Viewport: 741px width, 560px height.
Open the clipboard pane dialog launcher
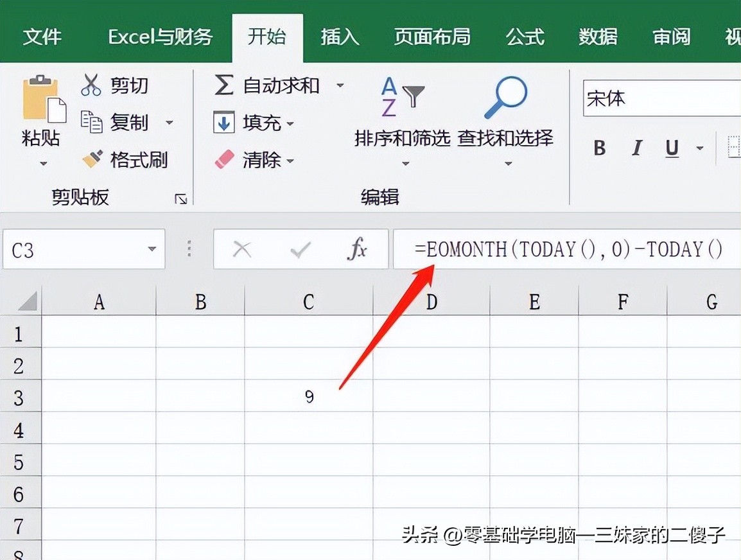coord(181,199)
